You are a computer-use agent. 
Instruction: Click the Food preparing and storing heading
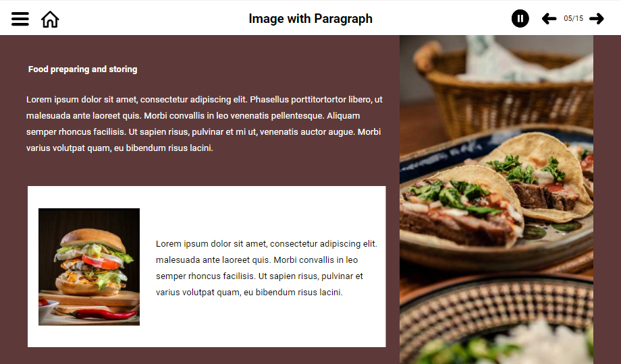pos(83,69)
